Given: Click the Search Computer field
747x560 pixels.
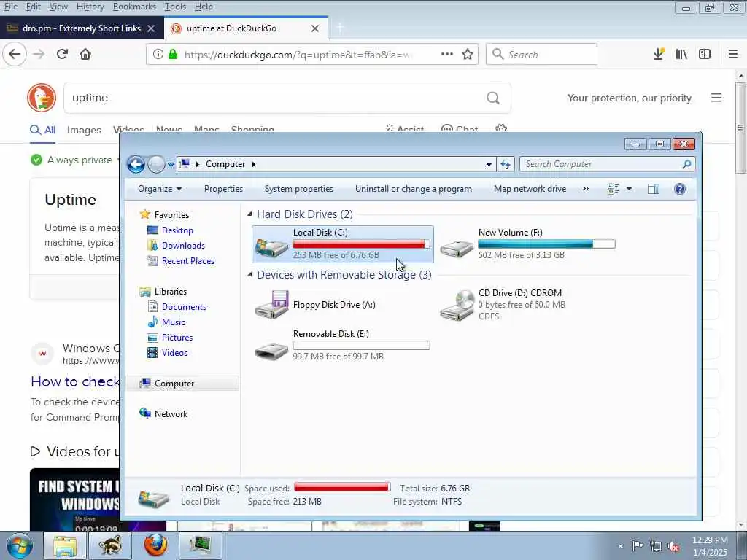Looking at the screenshot, I should click(x=607, y=164).
